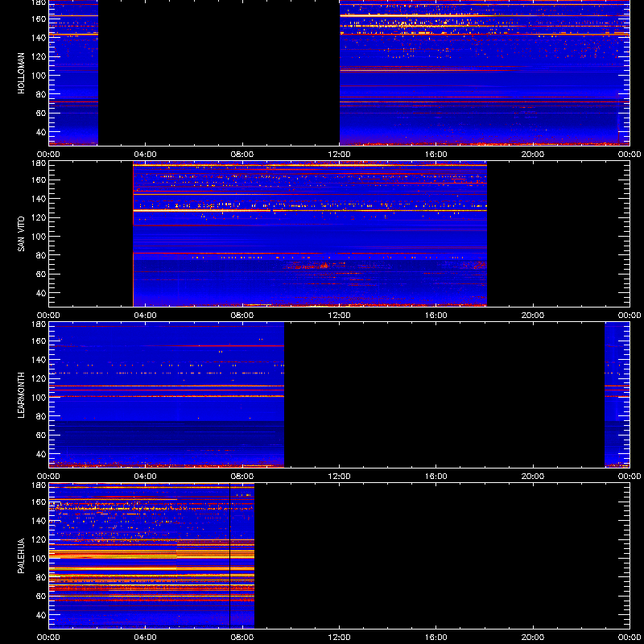Click the 20:00 label under LEARMONTH plot
The image size is (644, 644).
coord(533,477)
